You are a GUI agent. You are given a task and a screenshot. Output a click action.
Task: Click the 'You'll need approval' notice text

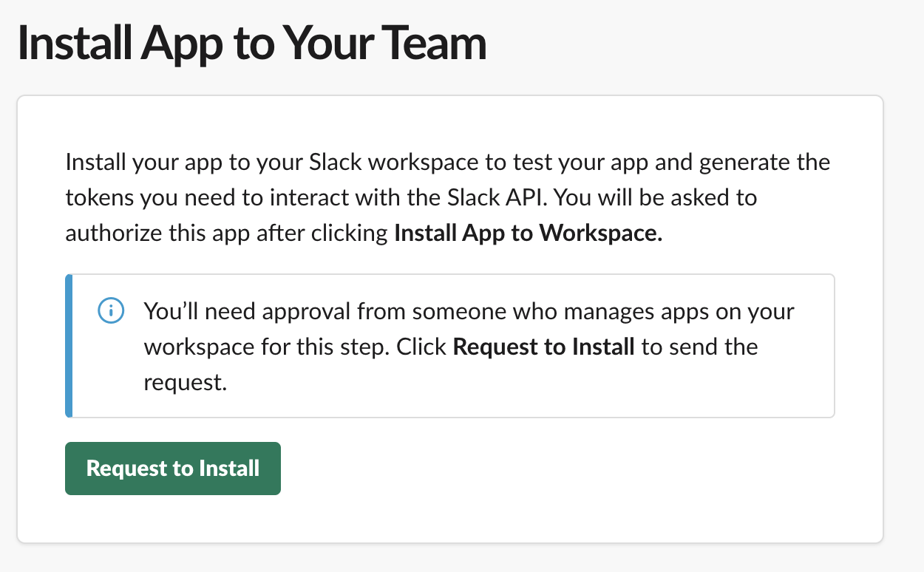pyautogui.click(x=469, y=347)
